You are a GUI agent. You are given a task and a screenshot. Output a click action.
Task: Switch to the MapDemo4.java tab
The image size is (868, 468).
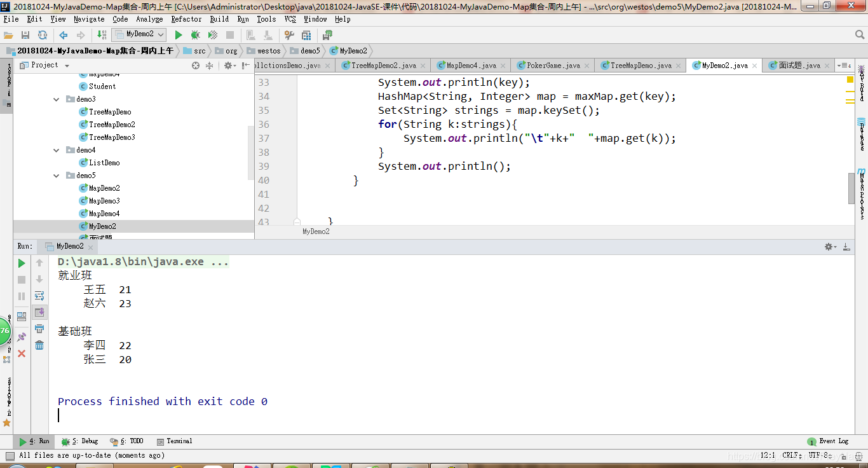pos(471,65)
